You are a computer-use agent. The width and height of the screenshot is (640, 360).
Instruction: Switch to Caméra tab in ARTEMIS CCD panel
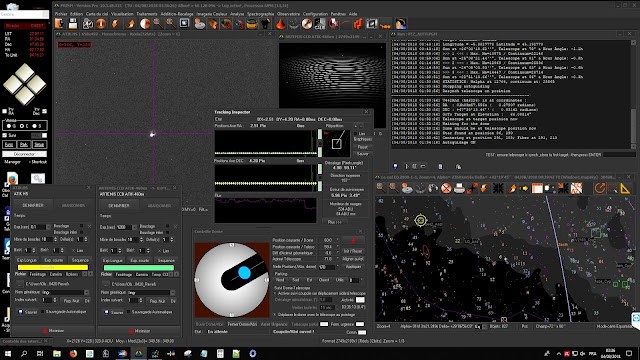coord(142,274)
